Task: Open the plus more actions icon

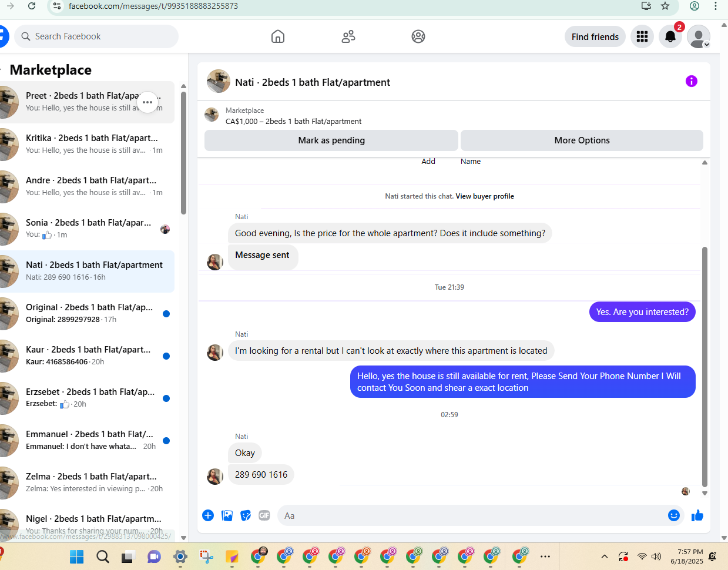Action: coord(208,515)
